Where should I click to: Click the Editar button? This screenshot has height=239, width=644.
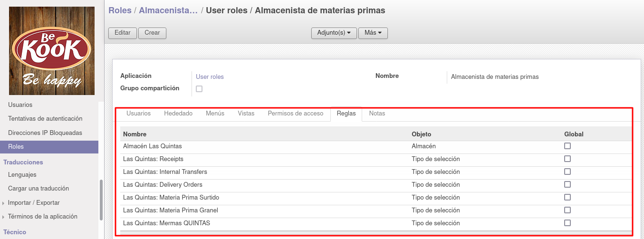(123, 33)
